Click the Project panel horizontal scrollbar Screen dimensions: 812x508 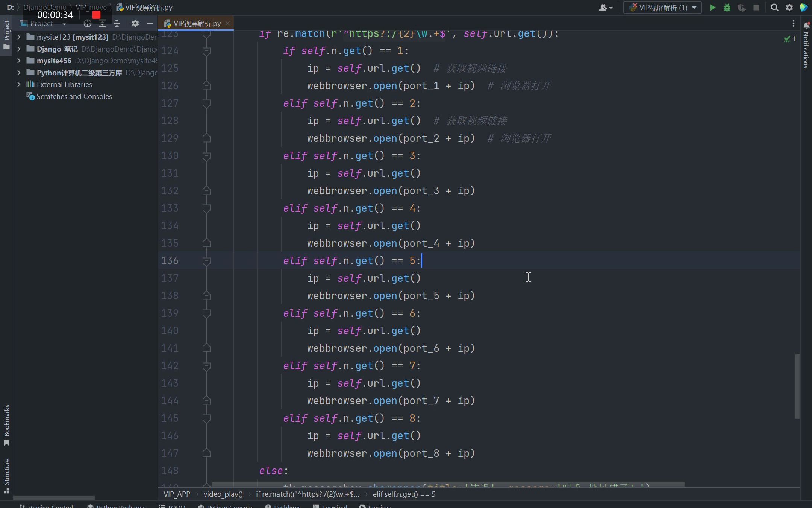[54, 497]
